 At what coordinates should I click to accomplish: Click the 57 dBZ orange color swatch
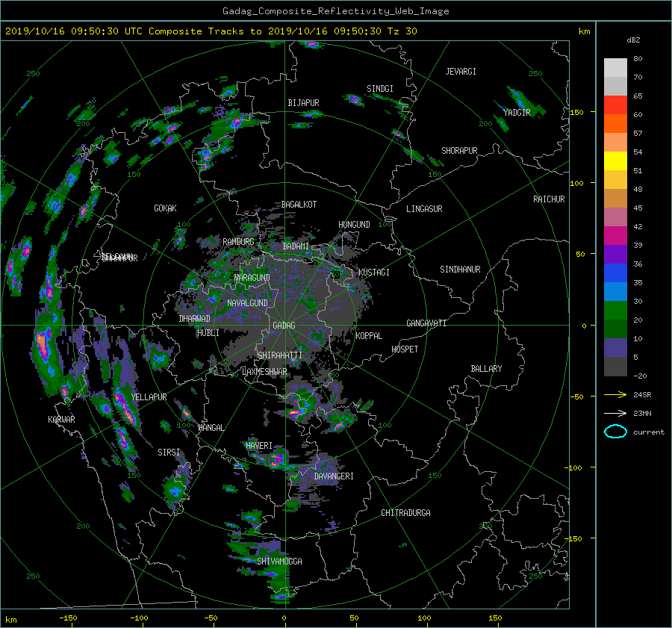coord(615,124)
